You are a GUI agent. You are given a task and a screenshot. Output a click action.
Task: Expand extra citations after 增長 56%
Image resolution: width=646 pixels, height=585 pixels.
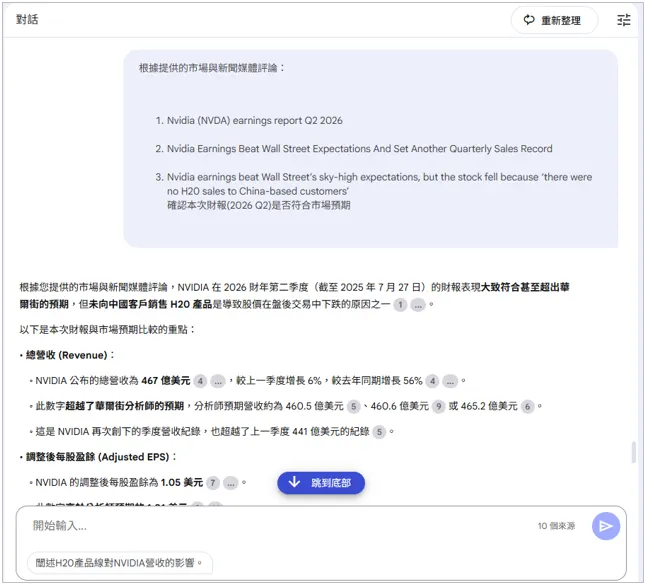click(450, 381)
